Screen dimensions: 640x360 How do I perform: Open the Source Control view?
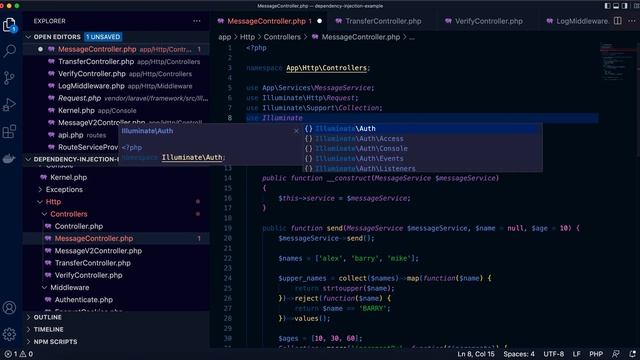coord(9,78)
